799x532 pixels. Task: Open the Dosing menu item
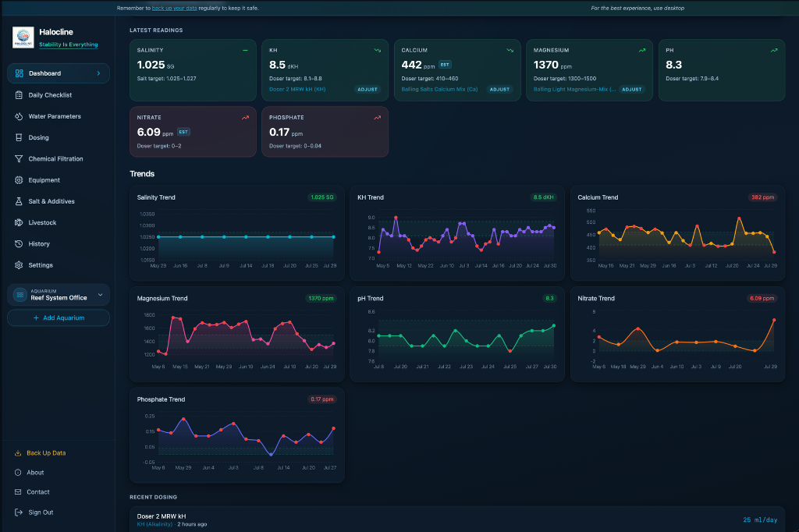pyautogui.click(x=59, y=137)
